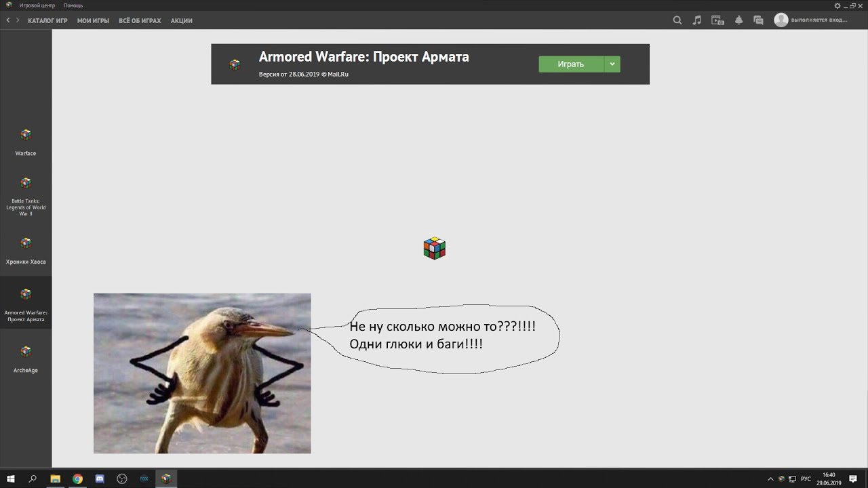Image resolution: width=868 pixels, height=488 pixels.
Task: Open the settings gear in title bar
Action: click(x=837, y=5)
